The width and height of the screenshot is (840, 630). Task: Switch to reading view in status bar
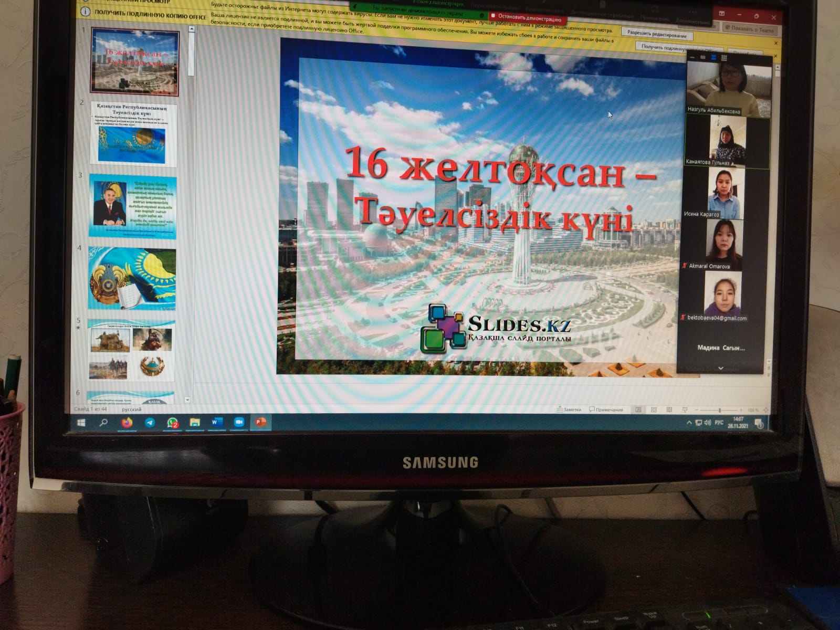[669, 409]
